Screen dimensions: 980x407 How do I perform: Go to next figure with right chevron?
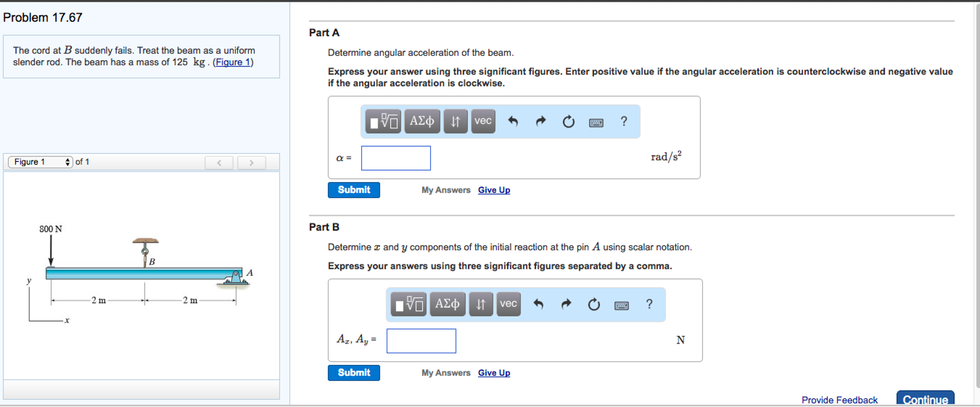tap(251, 163)
